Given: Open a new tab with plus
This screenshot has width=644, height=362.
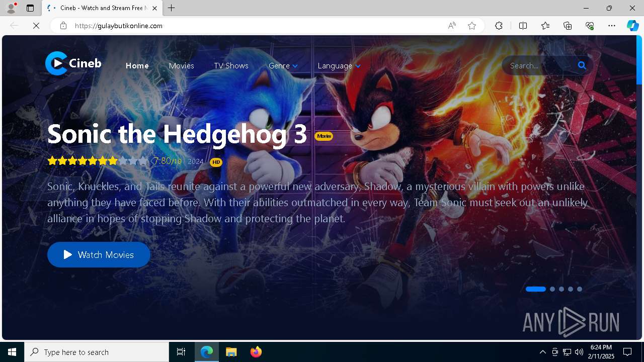Looking at the screenshot, I should [172, 8].
